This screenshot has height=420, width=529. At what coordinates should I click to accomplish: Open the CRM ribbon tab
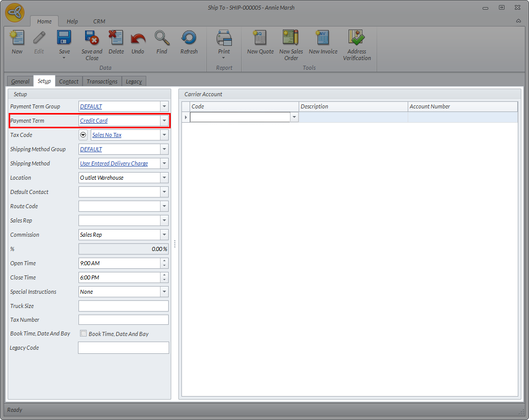click(99, 21)
